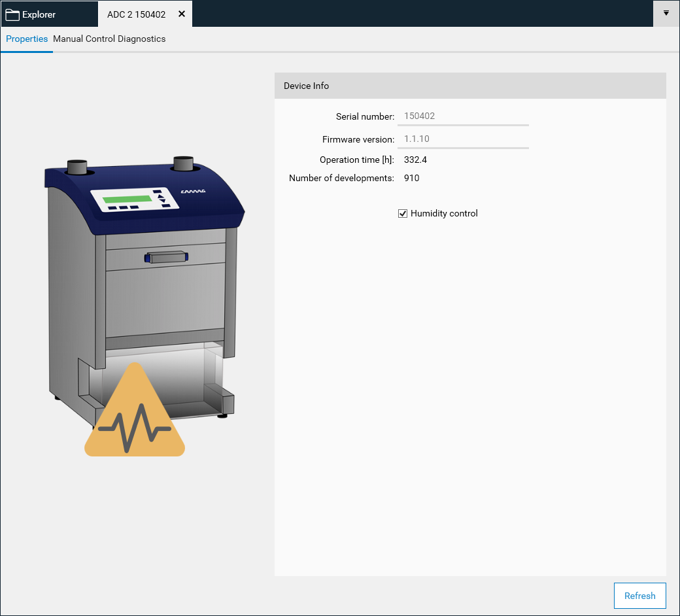Click the Number of developments value 910
The image size is (680, 616).
pyautogui.click(x=412, y=178)
